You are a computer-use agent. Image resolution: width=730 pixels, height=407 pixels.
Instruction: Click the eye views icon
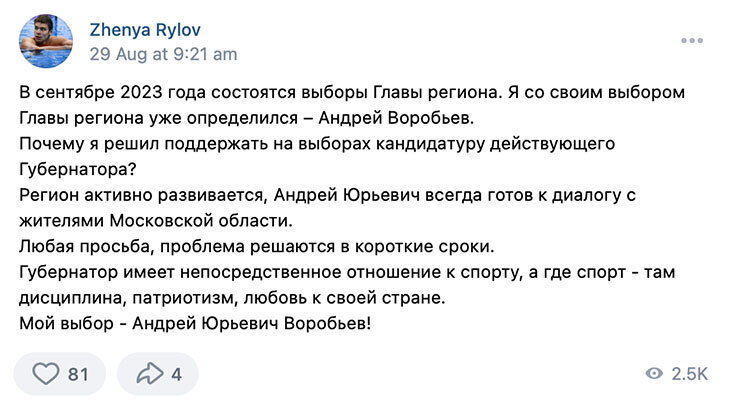tap(654, 373)
